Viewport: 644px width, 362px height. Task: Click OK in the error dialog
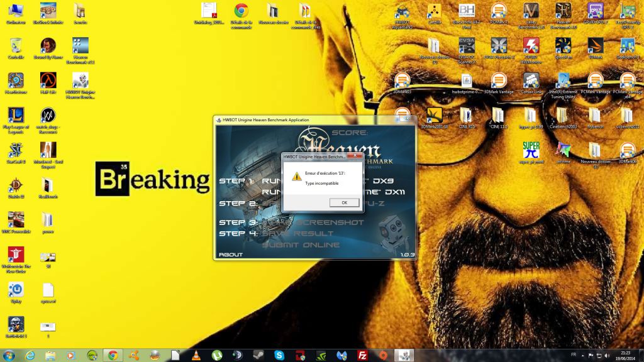click(x=344, y=202)
